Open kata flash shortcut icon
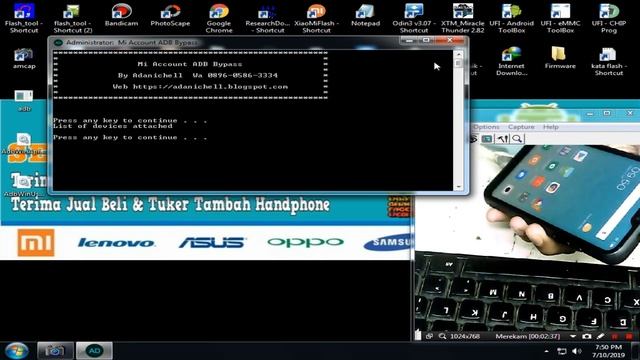The image size is (640, 360). [609, 61]
